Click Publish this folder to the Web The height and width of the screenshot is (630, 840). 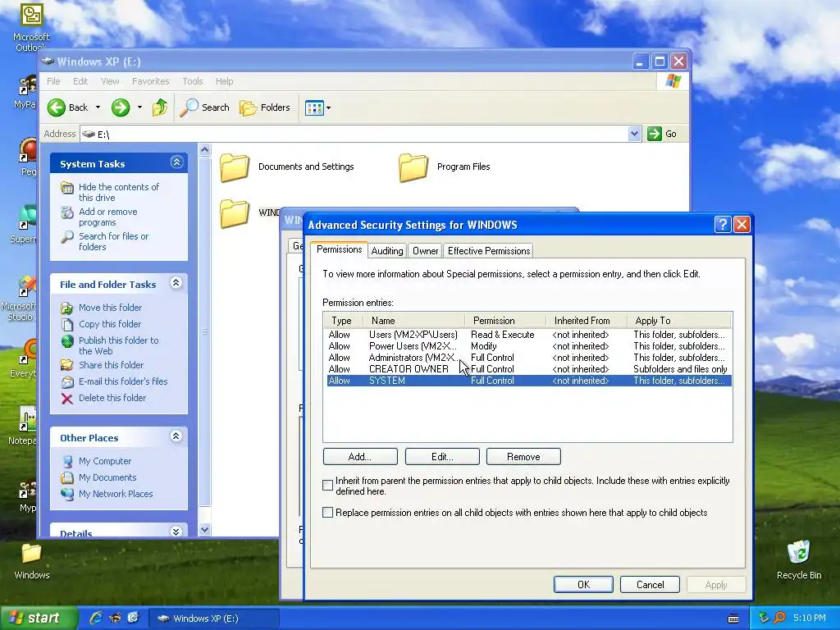pyautogui.click(x=118, y=345)
